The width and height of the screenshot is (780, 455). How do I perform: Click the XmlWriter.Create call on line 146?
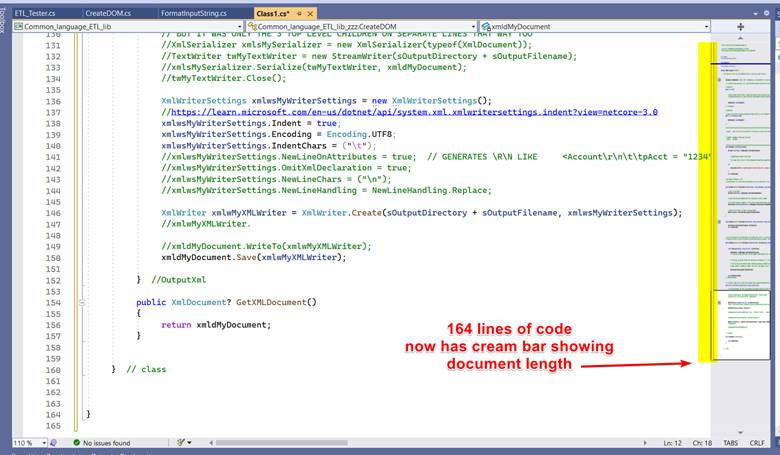341,213
